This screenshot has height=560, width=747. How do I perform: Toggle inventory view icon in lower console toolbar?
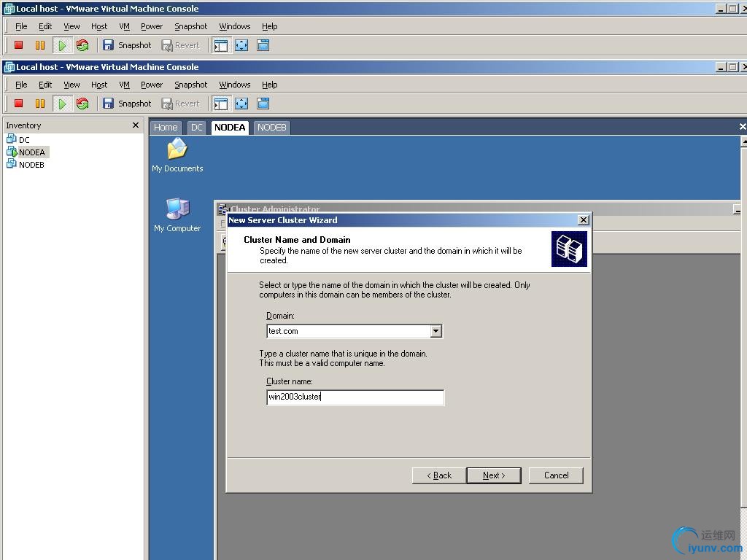tap(220, 104)
